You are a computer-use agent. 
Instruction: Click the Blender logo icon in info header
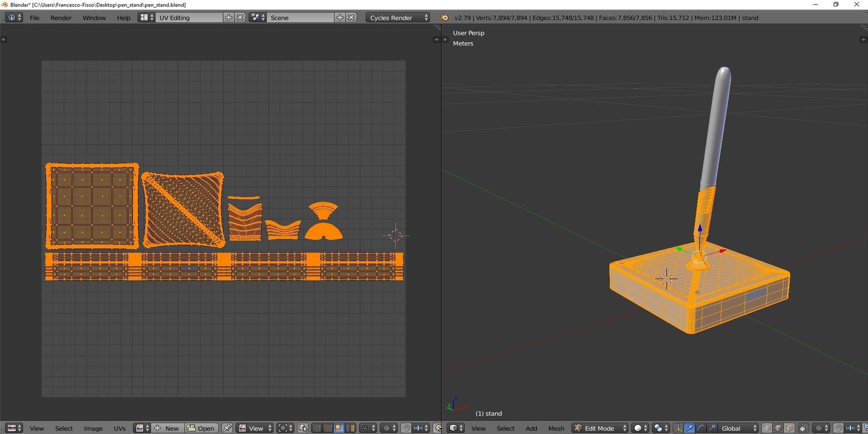pos(444,18)
